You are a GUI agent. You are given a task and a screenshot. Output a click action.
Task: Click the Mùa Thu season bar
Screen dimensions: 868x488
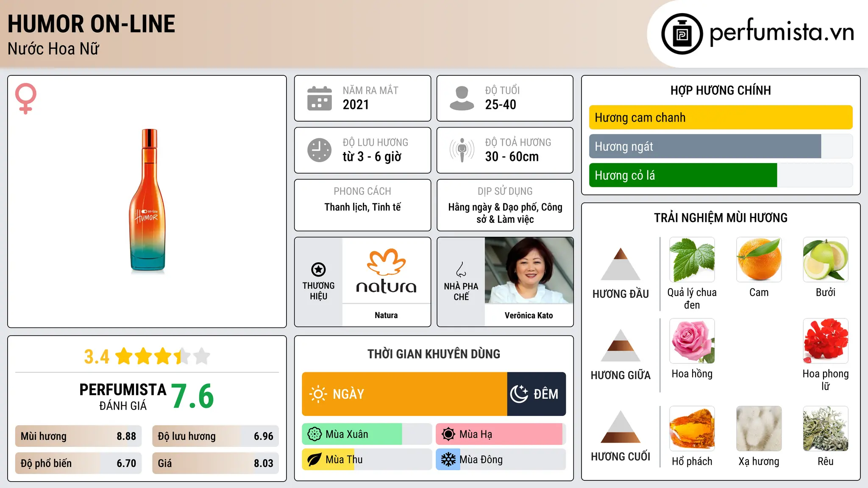pyautogui.click(x=367, y=460)
